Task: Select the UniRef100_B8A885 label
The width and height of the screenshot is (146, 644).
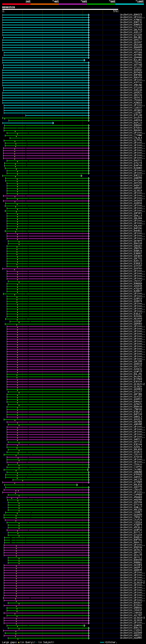Action: click(131, 47)
